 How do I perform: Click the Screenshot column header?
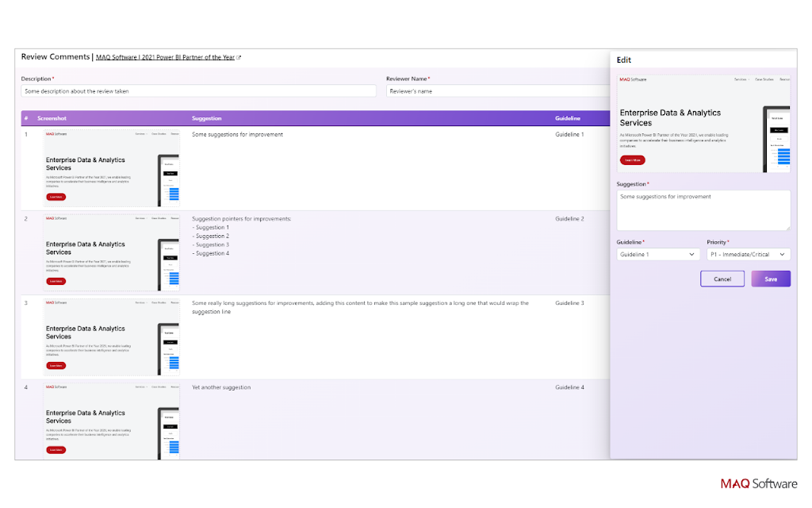(52, 119)
